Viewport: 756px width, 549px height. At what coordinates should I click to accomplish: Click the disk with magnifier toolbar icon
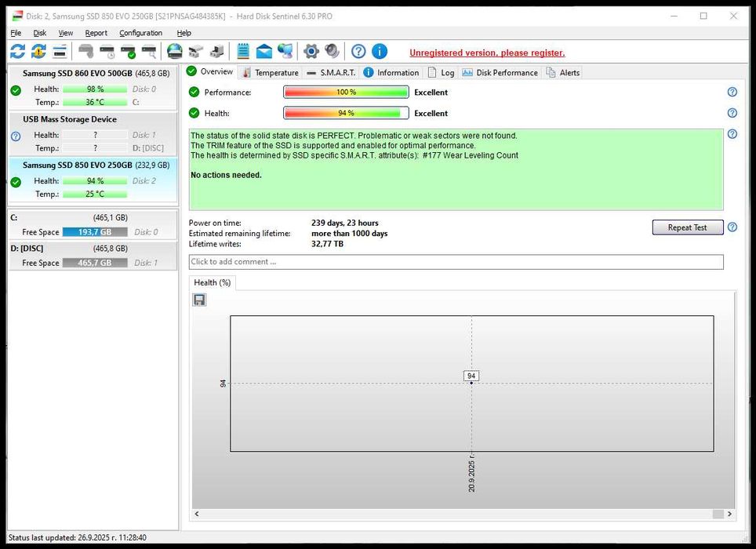coord(149,51)
